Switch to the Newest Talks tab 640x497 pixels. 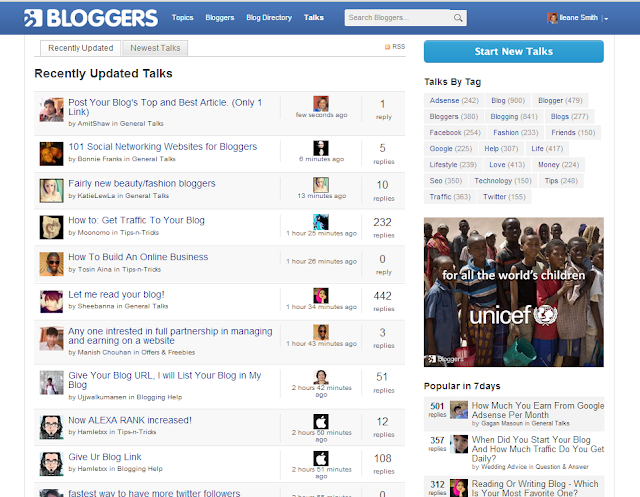pyautogui.click(x=155, y=48)
